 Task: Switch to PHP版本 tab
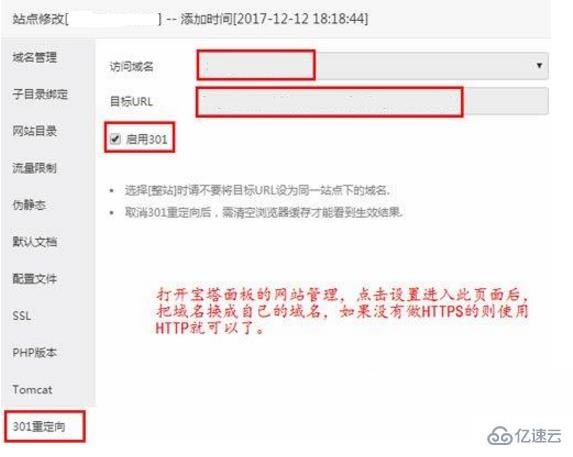pos(35,353)
